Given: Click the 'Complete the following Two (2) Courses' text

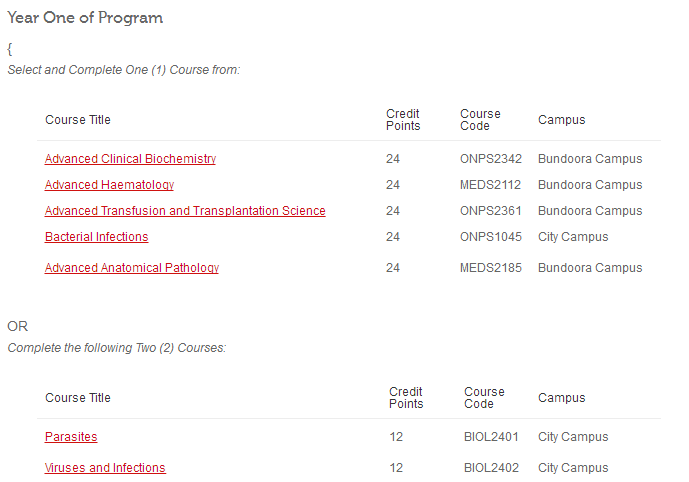Looking at the screenshot, I should [117, 348].
